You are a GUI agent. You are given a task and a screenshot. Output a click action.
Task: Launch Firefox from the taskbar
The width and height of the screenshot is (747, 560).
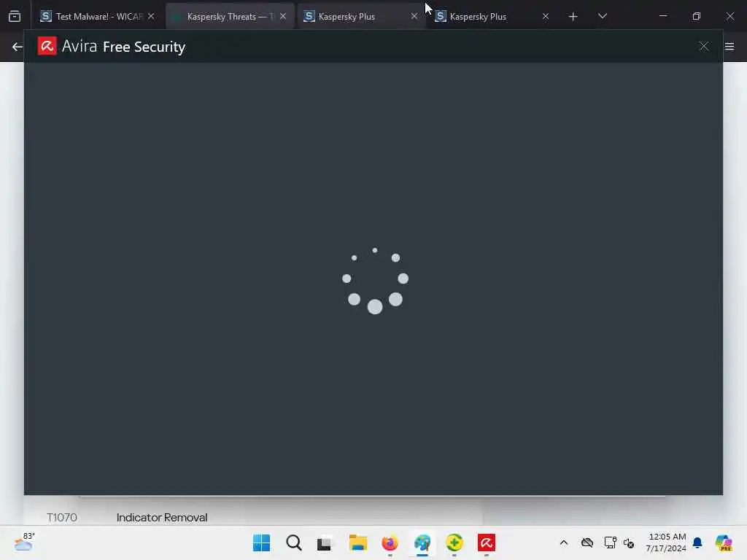[x=390, y=542]
